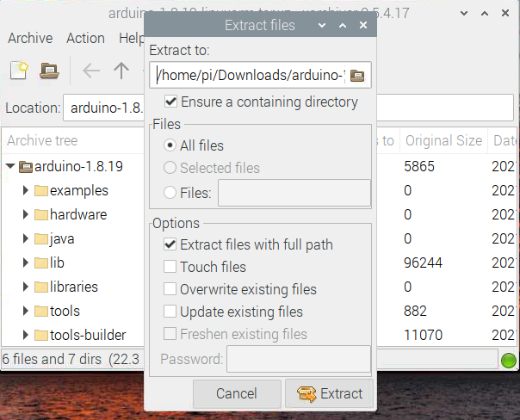The width and height of the screenshot is (520, 420).
Task: Click the lib folder icon
Action: pos(41,262)
